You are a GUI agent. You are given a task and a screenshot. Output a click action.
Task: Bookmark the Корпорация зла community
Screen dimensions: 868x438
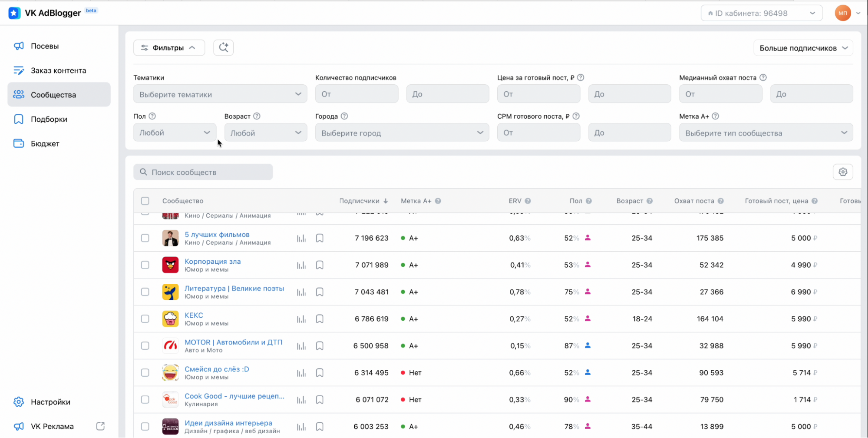(320, 265)
